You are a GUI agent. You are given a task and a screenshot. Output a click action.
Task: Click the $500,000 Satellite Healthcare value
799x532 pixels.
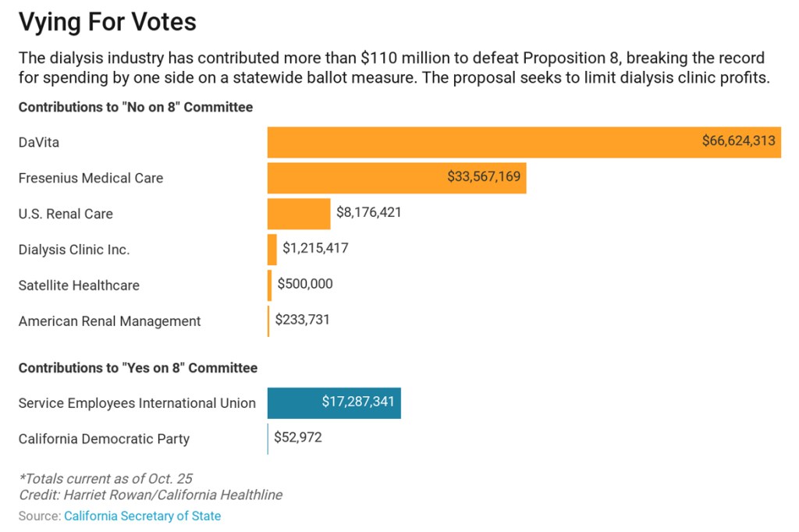(305, 284)
